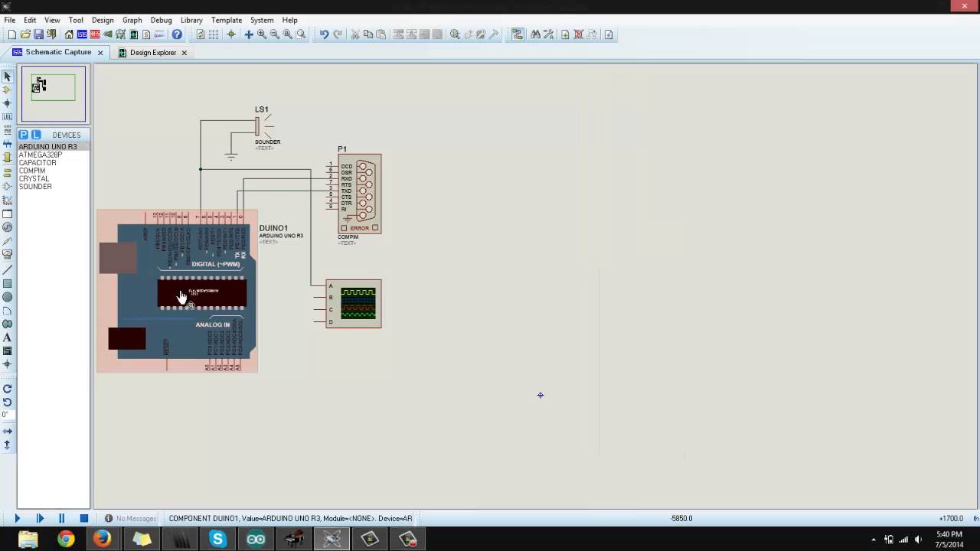Click the L library manager button

click(35, 135)
